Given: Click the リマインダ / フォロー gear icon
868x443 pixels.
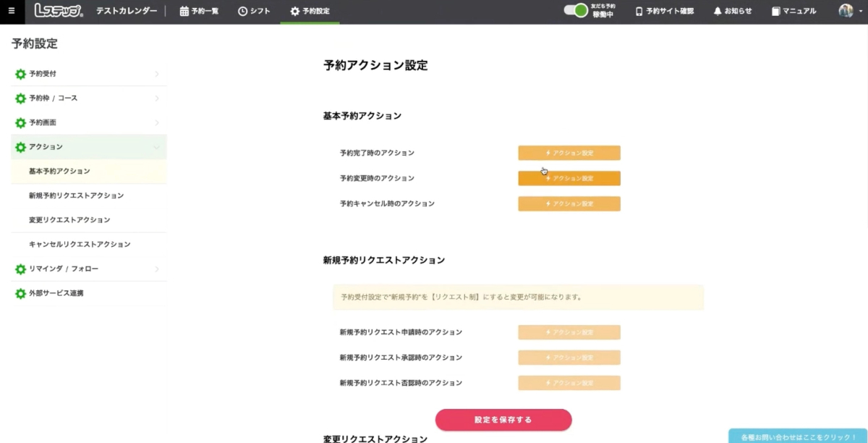Looking at the screenshot, I should (20, 269).
